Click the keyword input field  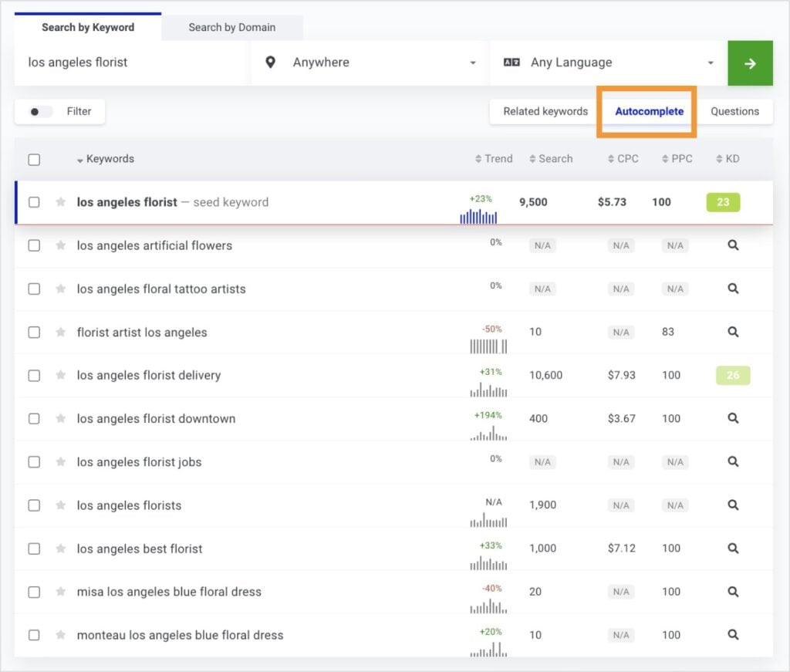click(131, 63)
